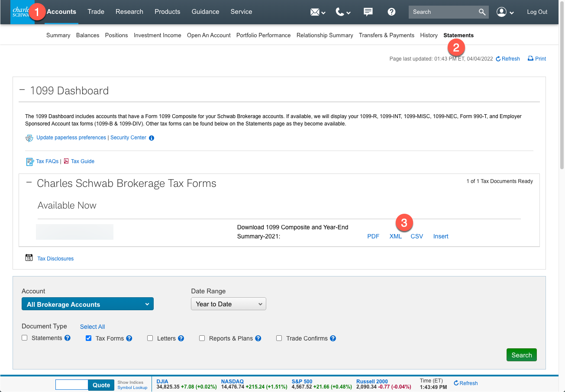Open the Trade main menu
The image size is (565, 392).
[96, 12]
